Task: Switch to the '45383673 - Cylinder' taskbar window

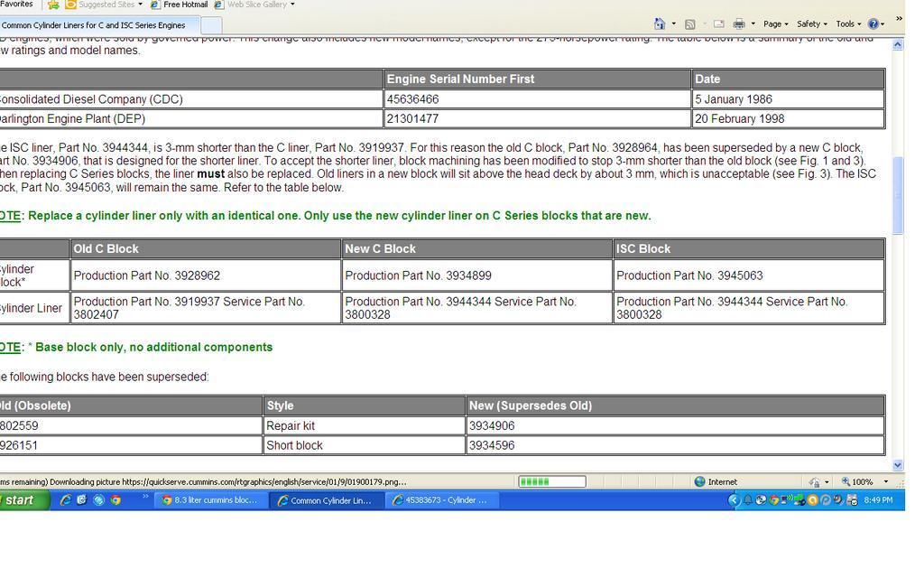Action: (441, 500)
